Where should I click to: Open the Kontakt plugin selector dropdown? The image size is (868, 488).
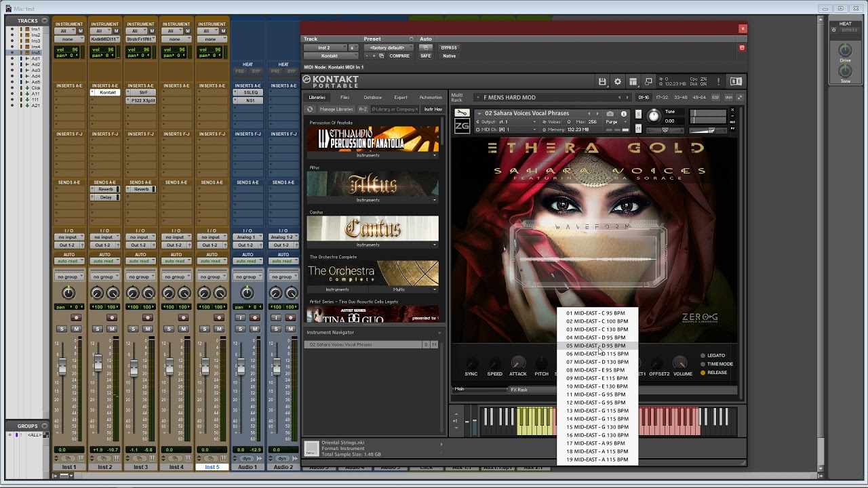click(x=330, y=56)
